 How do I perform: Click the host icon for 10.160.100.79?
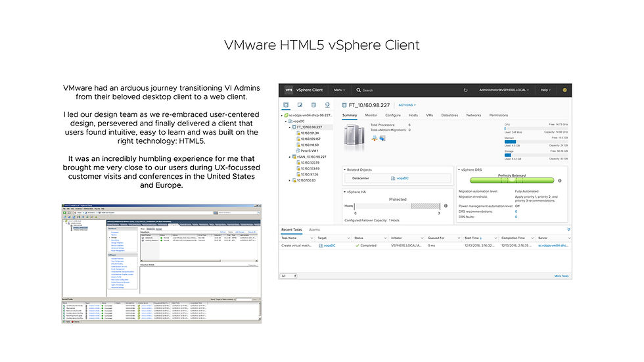pos(298,162)
